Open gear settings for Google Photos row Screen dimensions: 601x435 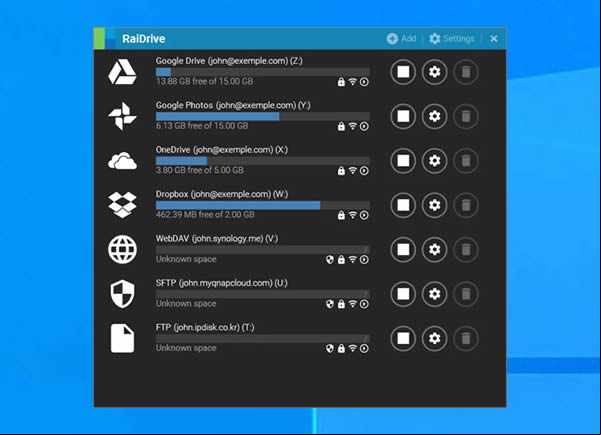point(435,116)
